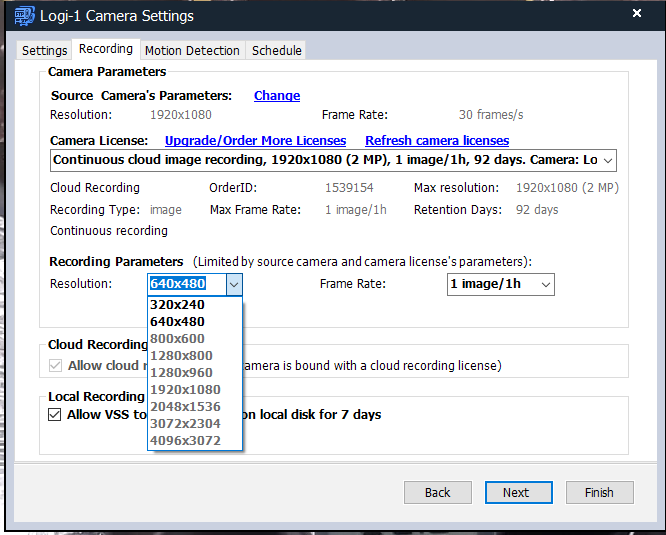Click Refresh camera licenses link
The width and height of the screenshot is (666, 535).
[437, 141]
